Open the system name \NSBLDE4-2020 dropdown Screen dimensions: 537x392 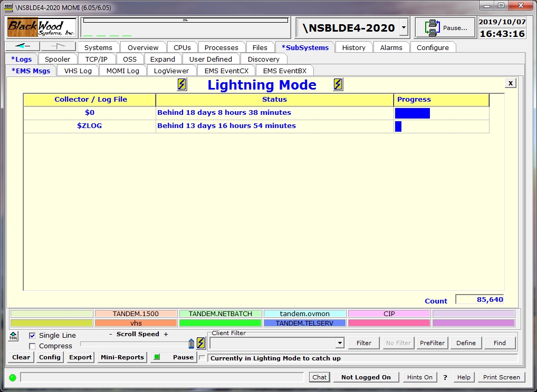(x=404, y=28)
